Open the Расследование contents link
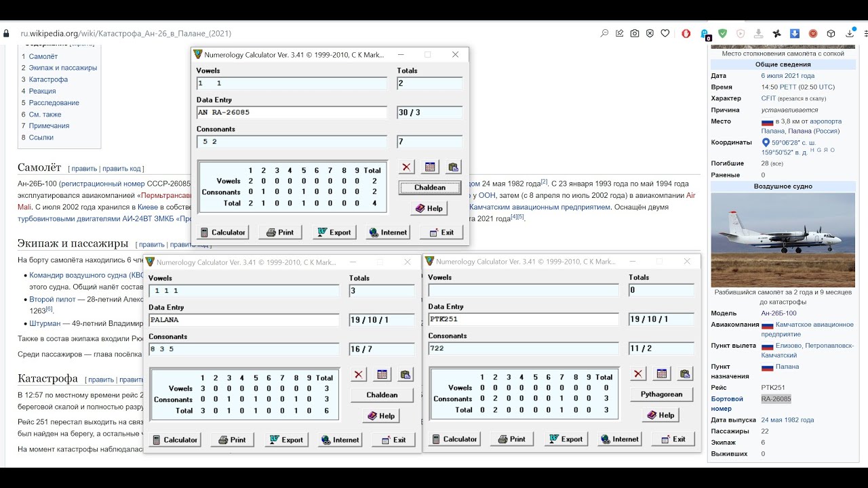This screenshot has width=868, height=488. point(54,102)
